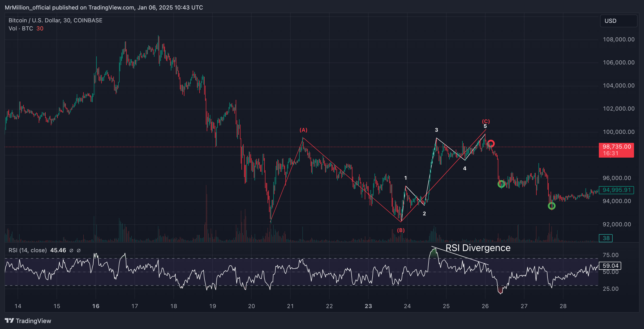
Task: Click the 100,000.00 price axis label
Action: pyautogui.click(x=619, y=132)
